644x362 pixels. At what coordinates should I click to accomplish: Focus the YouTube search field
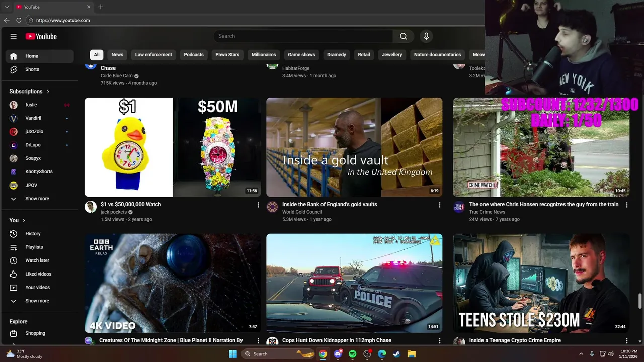(303, 36)
